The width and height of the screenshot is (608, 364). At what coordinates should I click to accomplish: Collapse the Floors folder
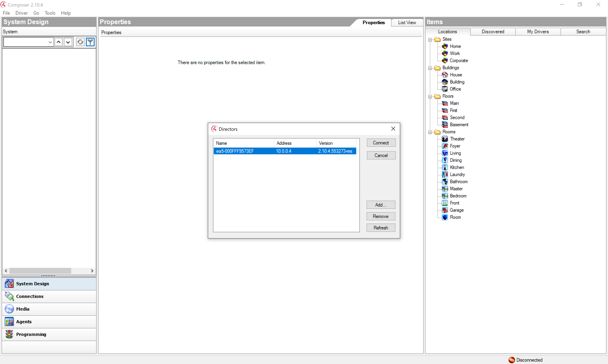(430, 96)
